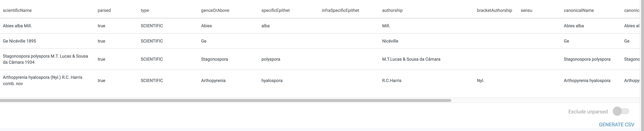Click the scientificName column header
This screenshot has height=131, width=644.
[x=17, y=10]
